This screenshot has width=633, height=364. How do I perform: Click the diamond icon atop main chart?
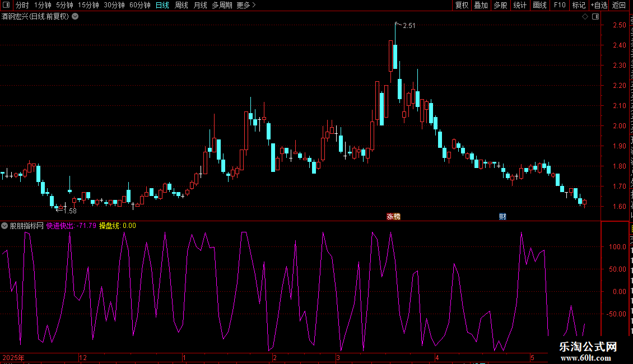(585, 16)
